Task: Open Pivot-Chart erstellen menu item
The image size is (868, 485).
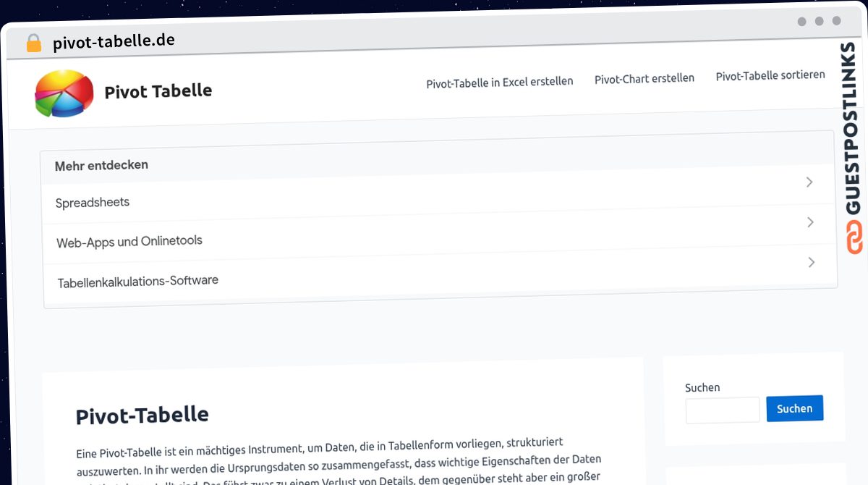Action: tap(644, 78)
